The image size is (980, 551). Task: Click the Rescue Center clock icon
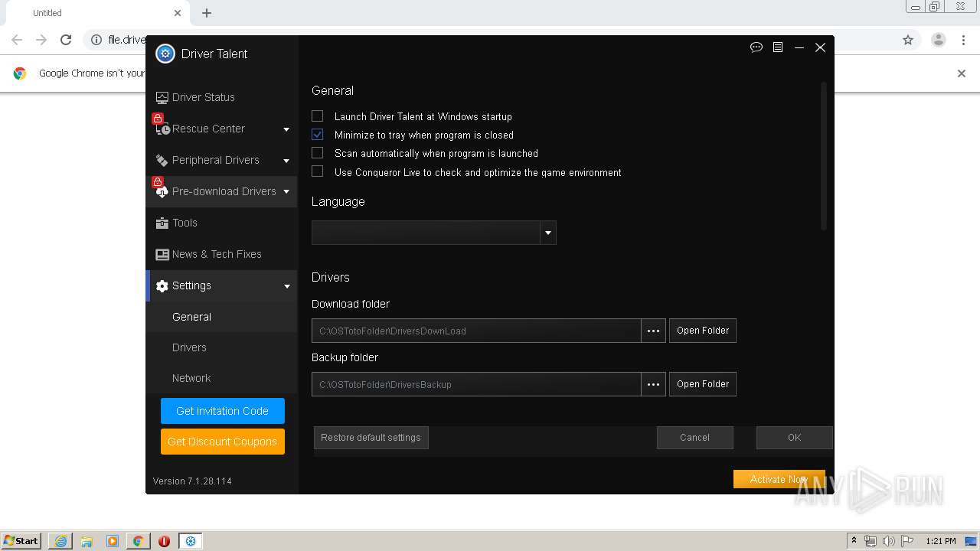pyautogui.click(x=162, y=129)
